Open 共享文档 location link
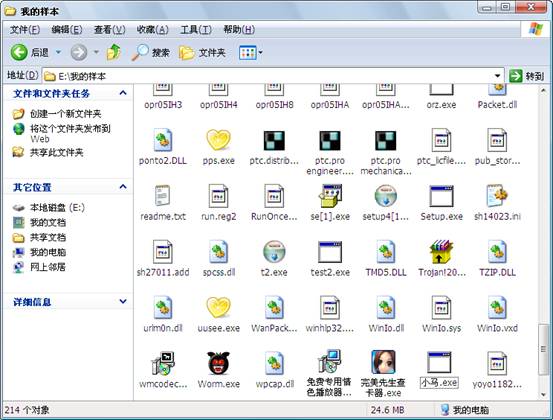Viewport: 553px width, 420px height. [x=48, y=237]
